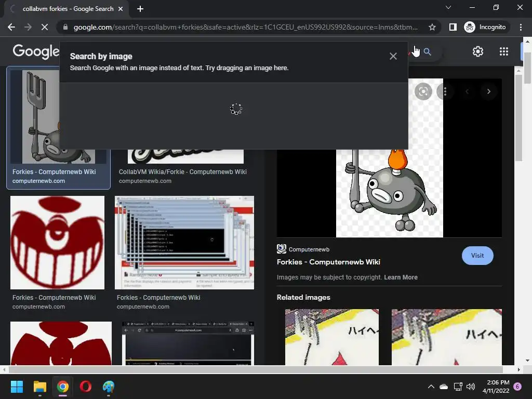The width and height of the screenshot is (532, 399).
Task: Open a new browser tab
Action: (x=140, y=9)
